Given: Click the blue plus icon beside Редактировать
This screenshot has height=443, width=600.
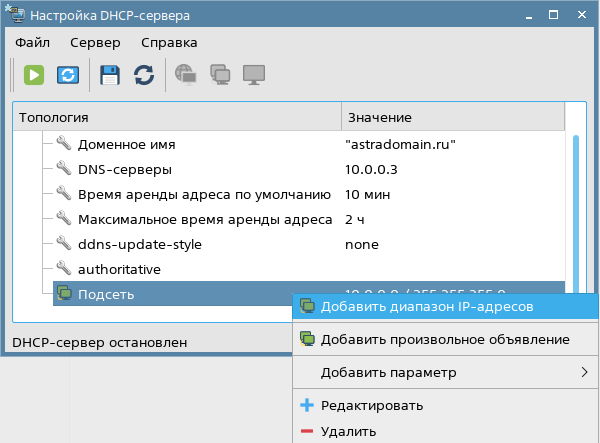Looking at the screenshot, I should (x=307, y=406).
